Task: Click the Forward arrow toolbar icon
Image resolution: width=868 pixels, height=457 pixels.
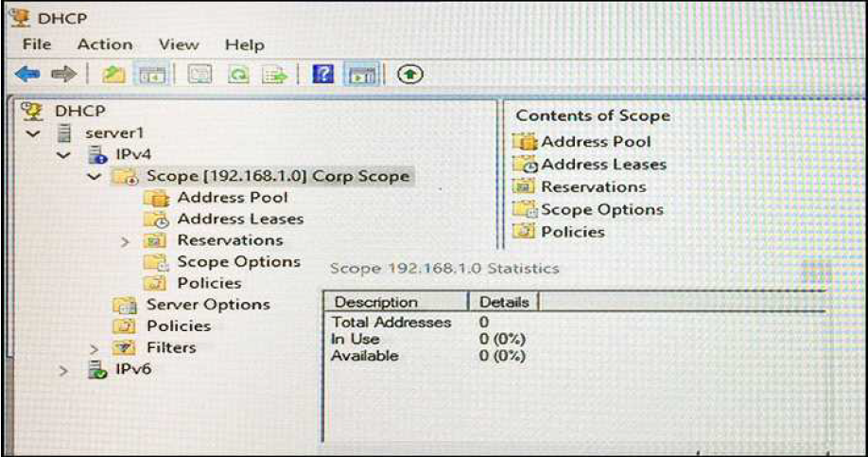Action: [x=63, y=74]
